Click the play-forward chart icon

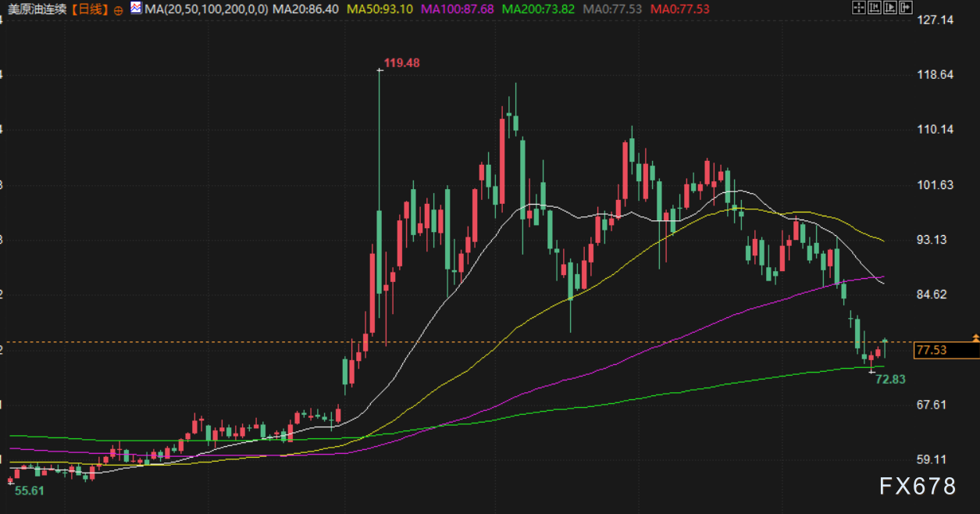pyautogui.click(x=890, y=8)
